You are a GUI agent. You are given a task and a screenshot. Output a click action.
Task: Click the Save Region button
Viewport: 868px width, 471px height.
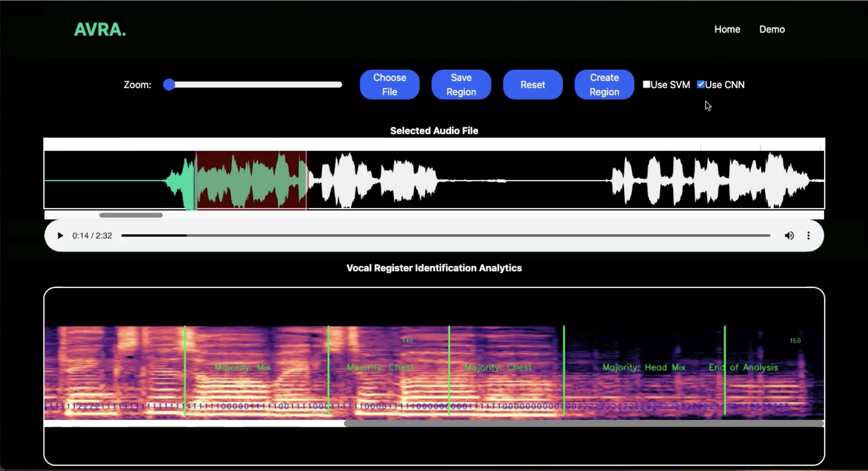[461, 84]
